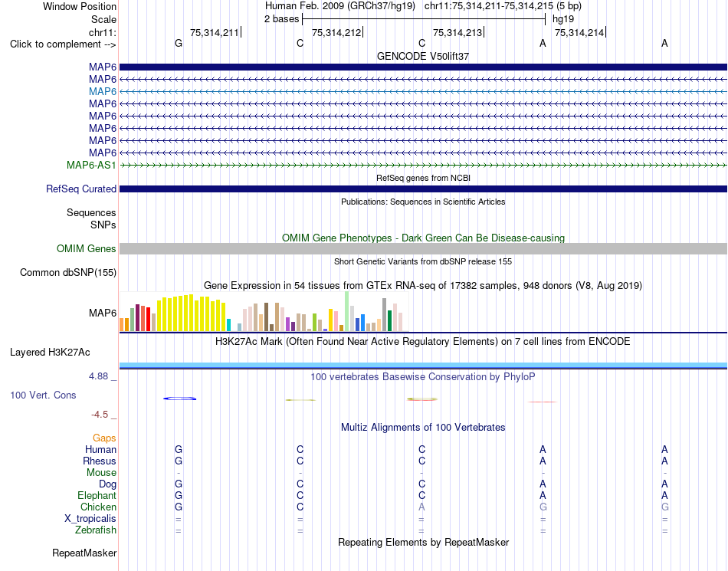This screenshot has height=571, width=728.
Task: Click the 4.88 axis maximum value
Action: 98,376
